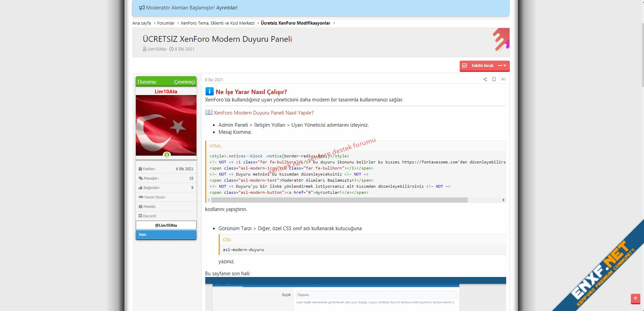644x311 pixels.
Task: Click the thread date '8 Eki 2021' under the title
Action: tap(184, 49)
